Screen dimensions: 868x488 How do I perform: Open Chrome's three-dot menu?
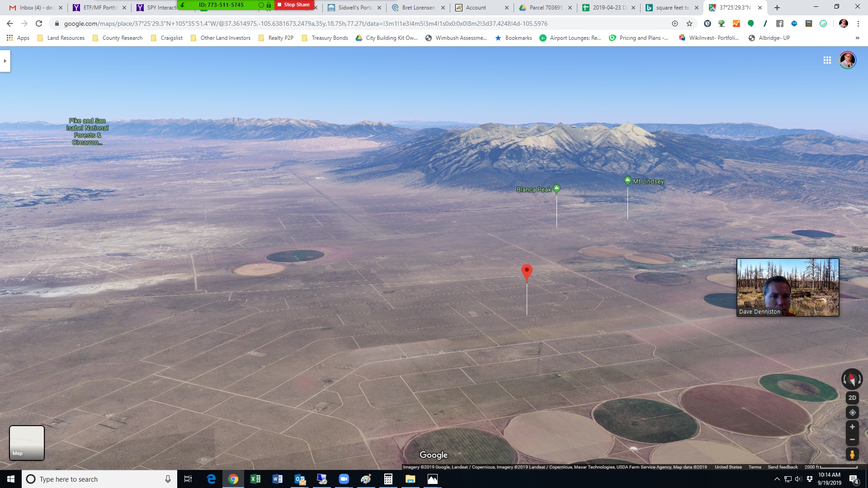[x=858, y=23]
